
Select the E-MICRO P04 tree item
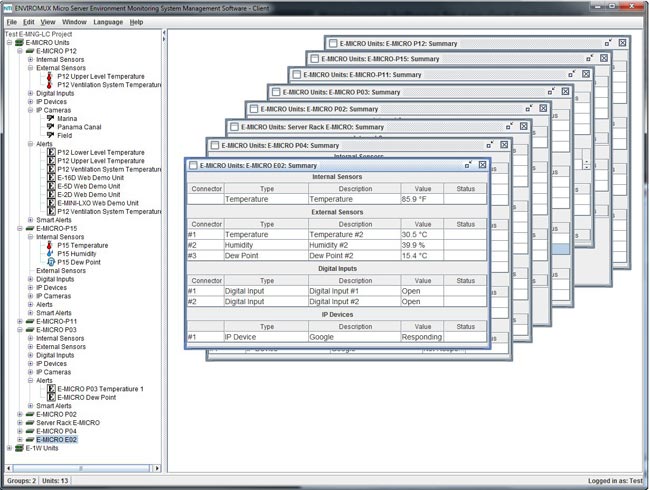[56, 431]
